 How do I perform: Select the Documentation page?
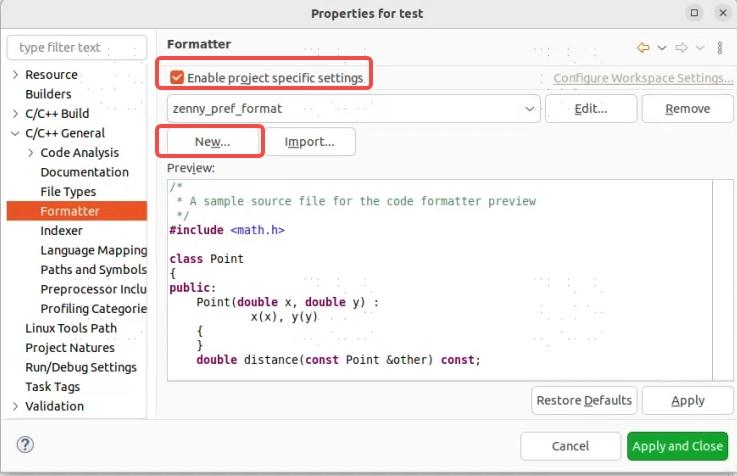[x=85, y=172]
